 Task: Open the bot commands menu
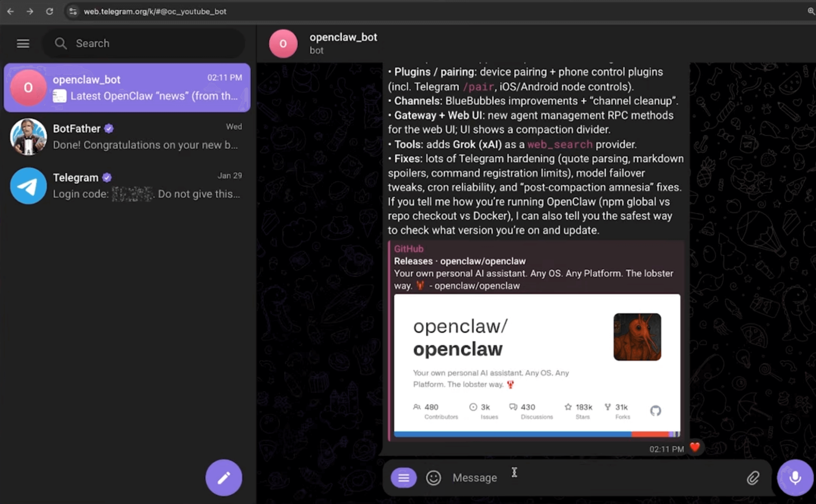403,477
